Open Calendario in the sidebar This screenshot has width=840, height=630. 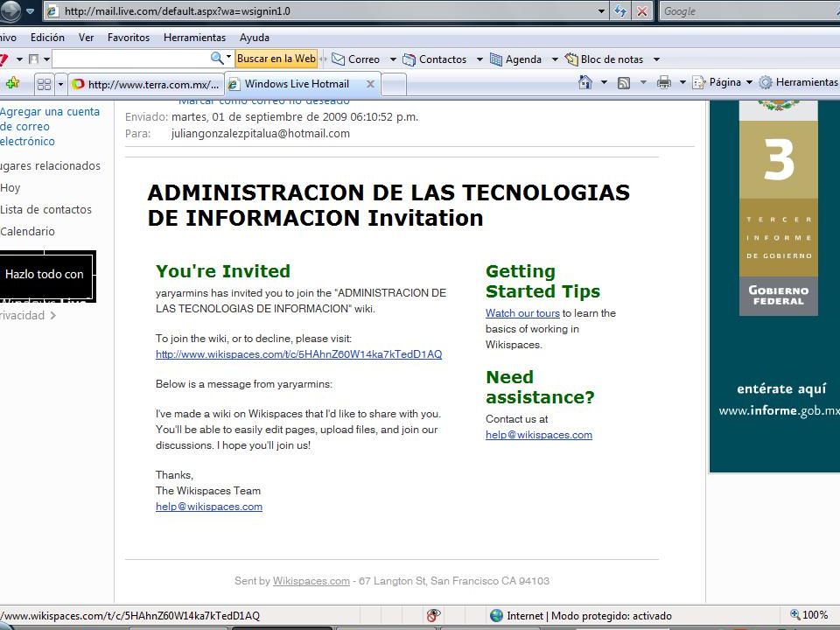[x=27, y=231]
